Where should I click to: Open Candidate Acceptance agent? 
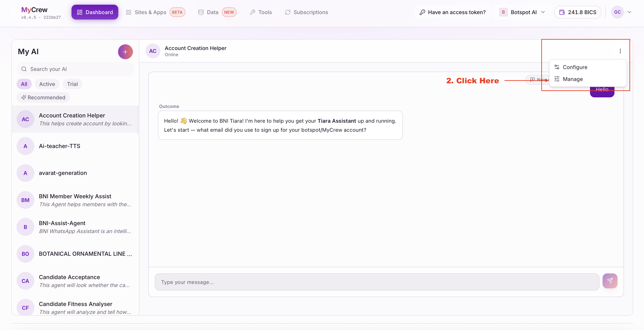point(76,281)
